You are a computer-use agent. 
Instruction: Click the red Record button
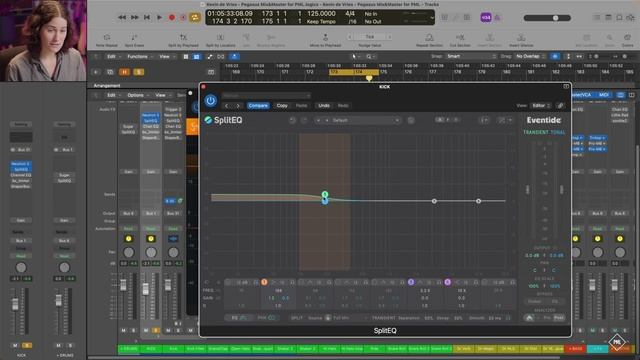(172, 18)
